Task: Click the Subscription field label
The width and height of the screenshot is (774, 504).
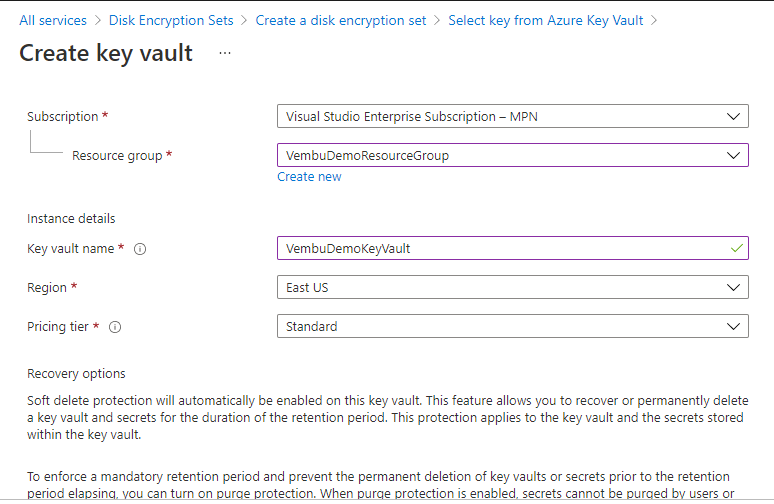Action: click(x=63, y=117)
